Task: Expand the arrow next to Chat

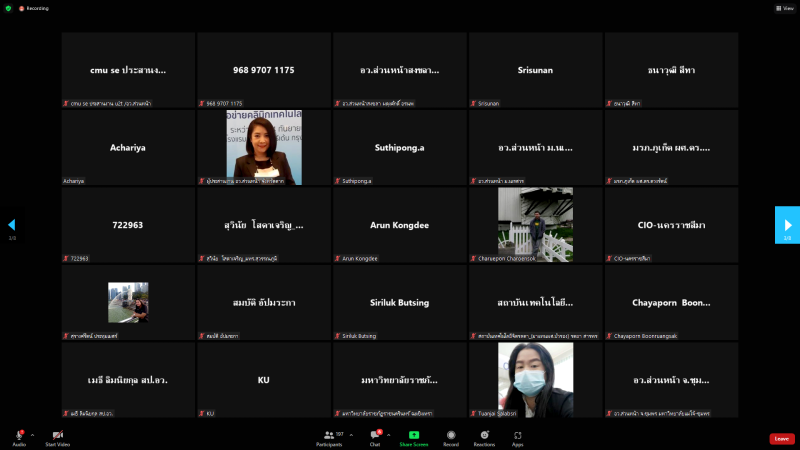Action: pos(389,435)
